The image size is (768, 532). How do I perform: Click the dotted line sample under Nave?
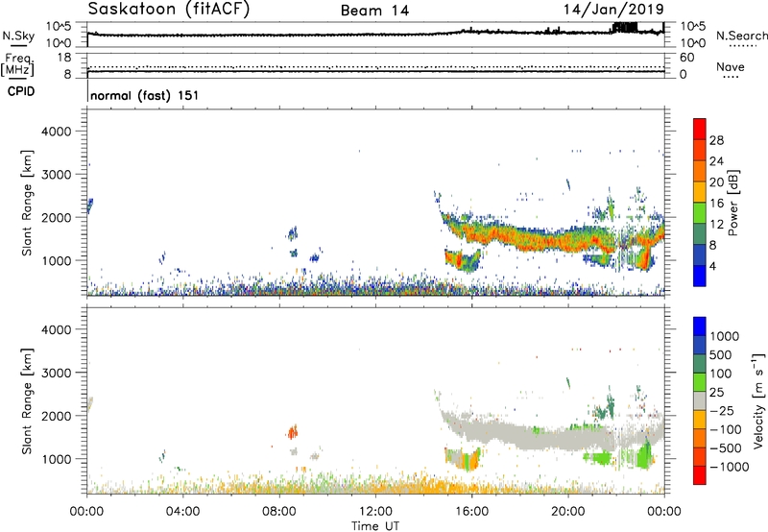[x=731, y=77]
